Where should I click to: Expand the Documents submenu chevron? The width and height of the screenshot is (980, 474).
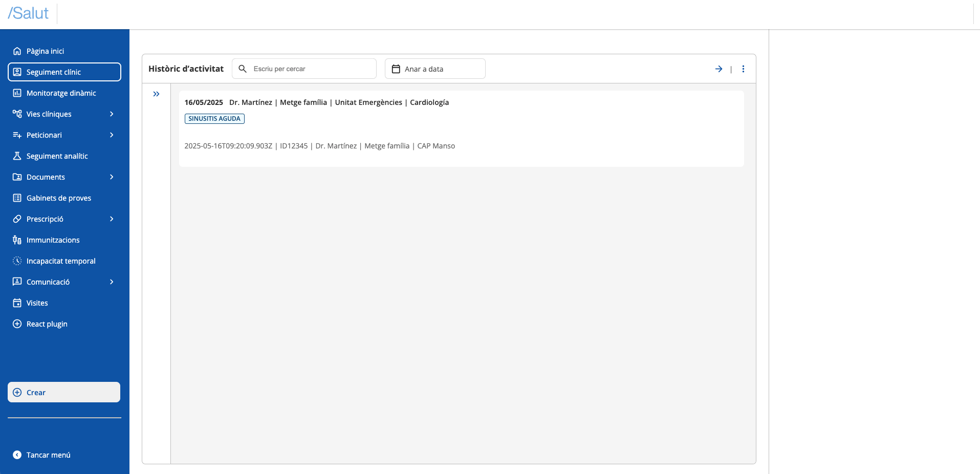112,177
